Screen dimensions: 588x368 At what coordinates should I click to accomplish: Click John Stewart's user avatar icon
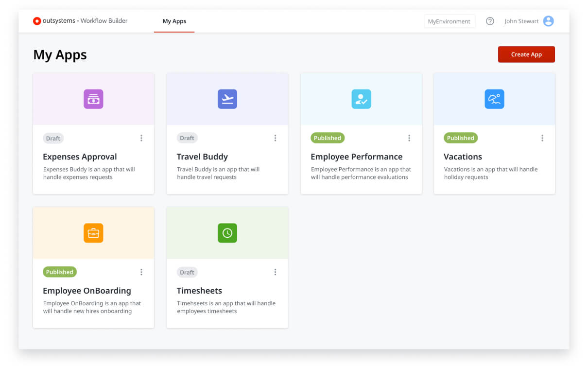tap(548, 21)
